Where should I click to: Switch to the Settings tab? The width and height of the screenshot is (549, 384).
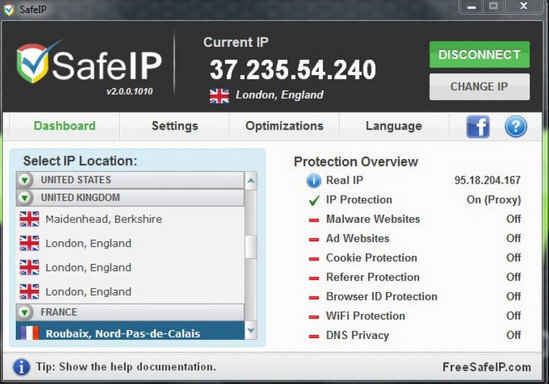tap(175, 126)
